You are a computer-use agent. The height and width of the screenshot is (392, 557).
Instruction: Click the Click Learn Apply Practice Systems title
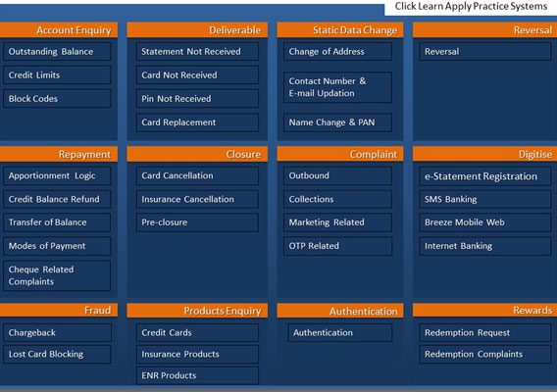pos(471,7)
